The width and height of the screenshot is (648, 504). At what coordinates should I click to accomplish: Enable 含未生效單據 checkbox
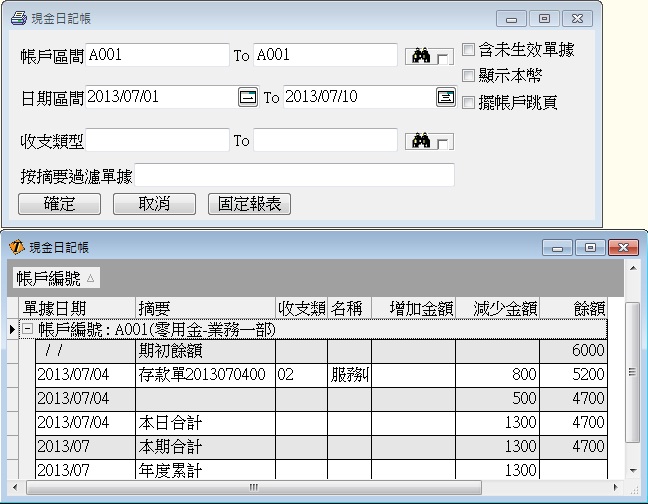pos(468,49)
